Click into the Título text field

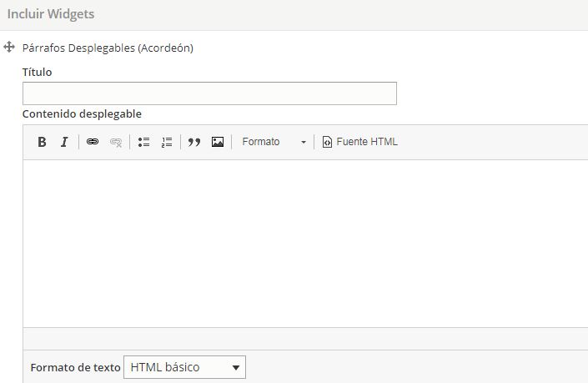pos(209,93)
